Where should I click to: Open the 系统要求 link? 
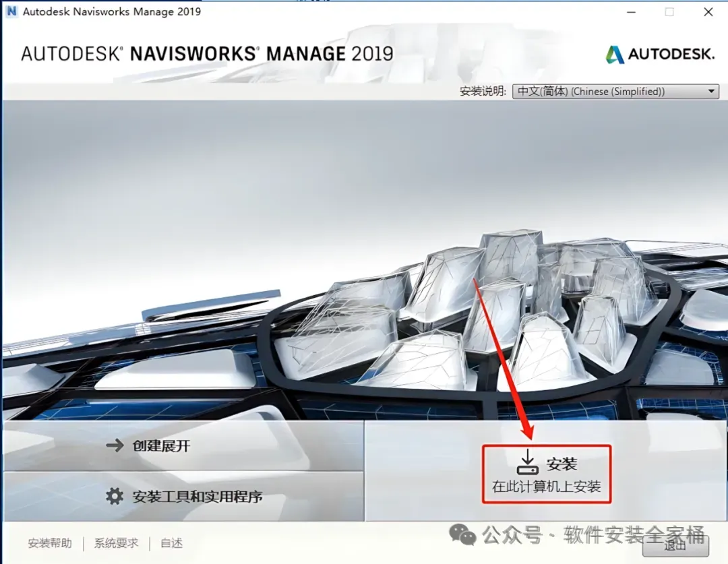116,543
